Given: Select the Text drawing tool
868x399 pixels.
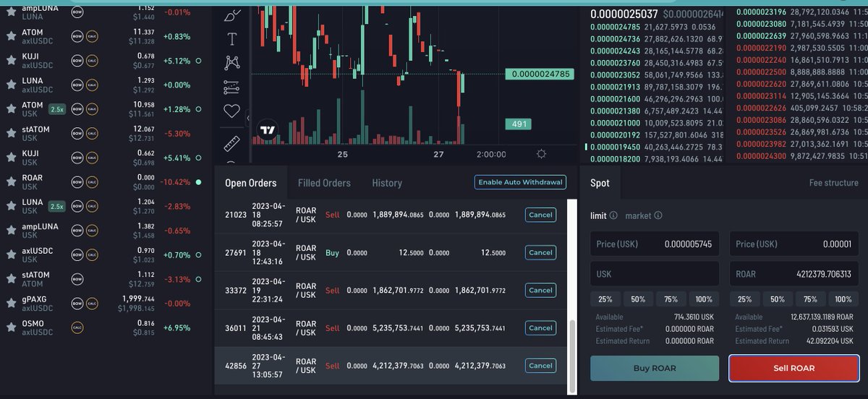Looking at the screenshot, I should [231, 39].
